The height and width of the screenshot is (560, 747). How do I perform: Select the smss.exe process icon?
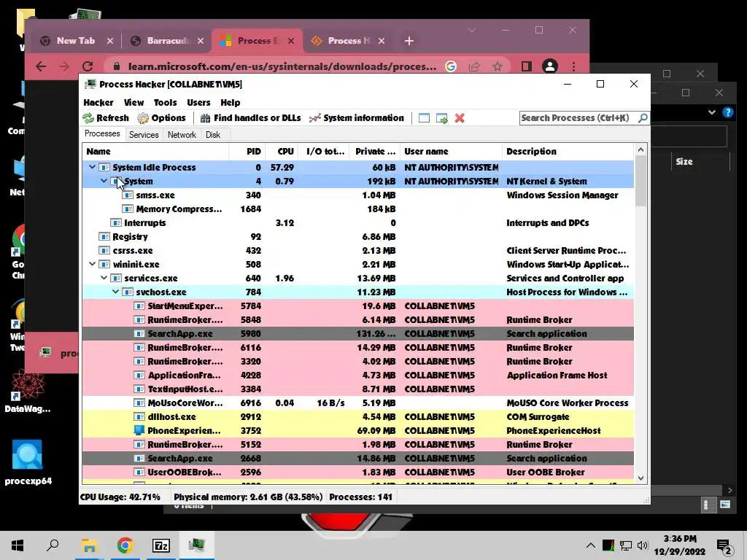point(127,195)
